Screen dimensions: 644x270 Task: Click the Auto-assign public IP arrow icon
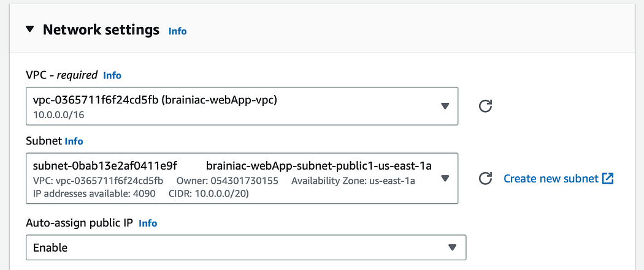pos(452,247)
